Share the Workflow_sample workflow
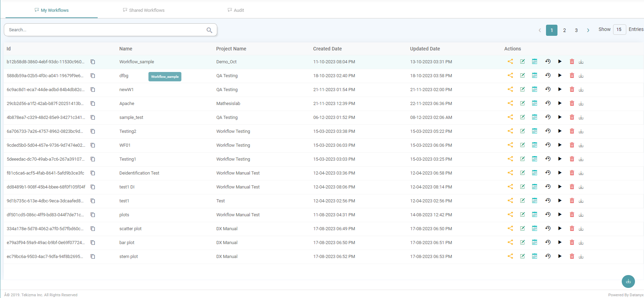The height and width of the screenshot is (298, 644). (510, 62)
